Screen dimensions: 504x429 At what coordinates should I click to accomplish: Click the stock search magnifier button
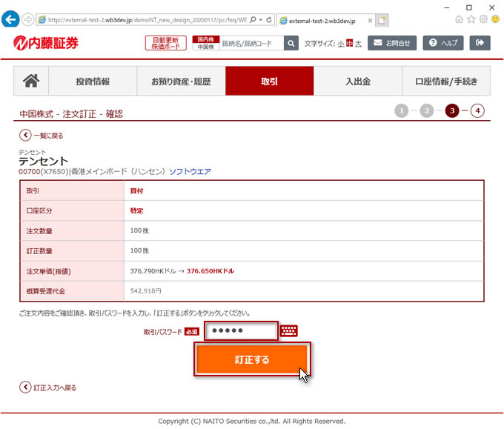(x=291, y=43)
